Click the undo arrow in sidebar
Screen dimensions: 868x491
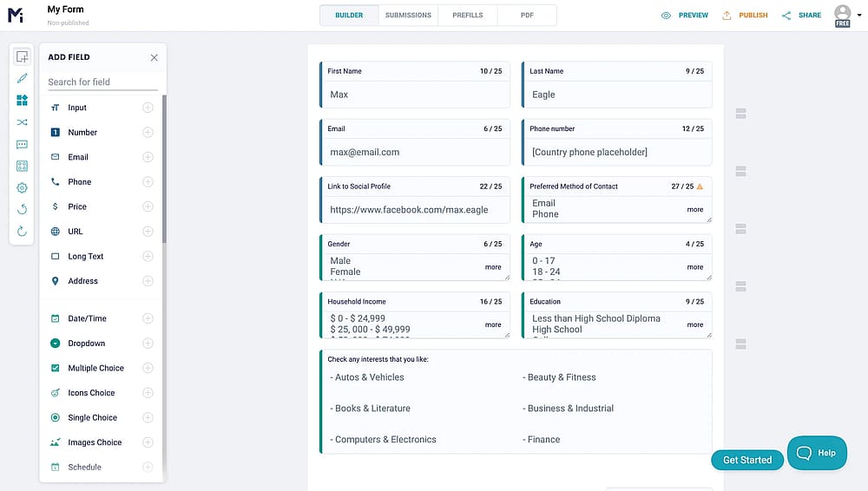tap(23, 209)
